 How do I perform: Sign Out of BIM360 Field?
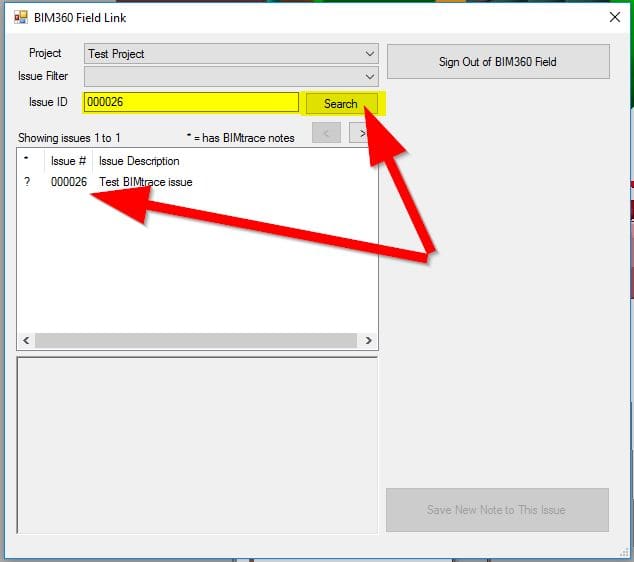pyautogui.click(x=498, y=62)
